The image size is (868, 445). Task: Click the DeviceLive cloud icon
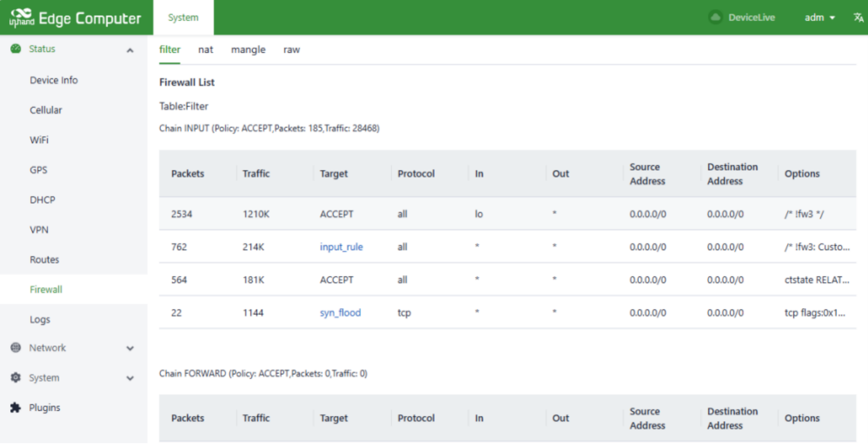[x=716, y=18]
